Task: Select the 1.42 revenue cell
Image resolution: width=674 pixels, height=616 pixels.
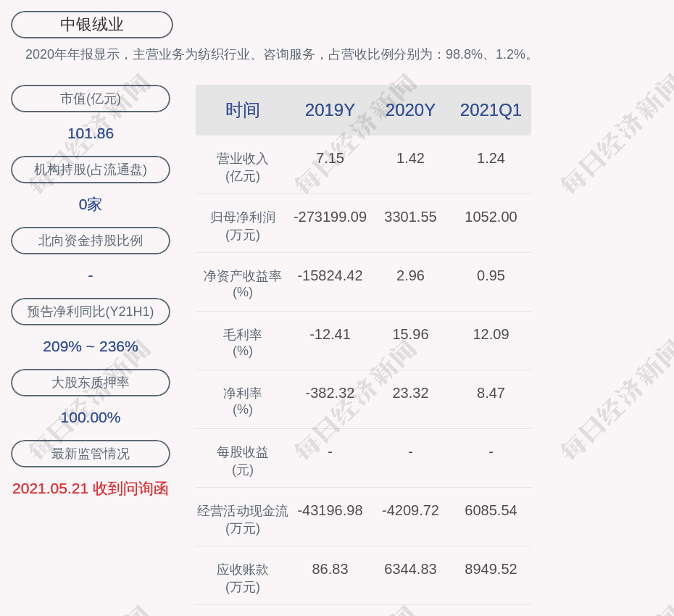Action: click(410, 158)
